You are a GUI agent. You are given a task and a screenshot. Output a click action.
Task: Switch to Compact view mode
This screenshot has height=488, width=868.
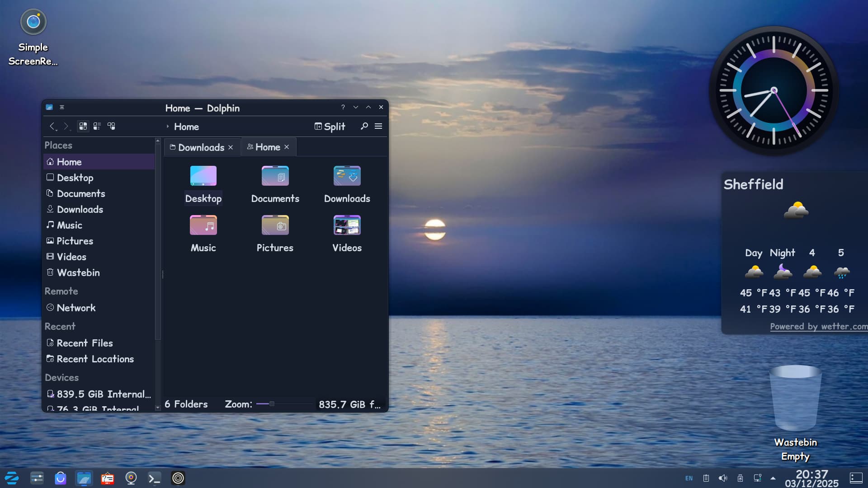(x=97, y=126)
